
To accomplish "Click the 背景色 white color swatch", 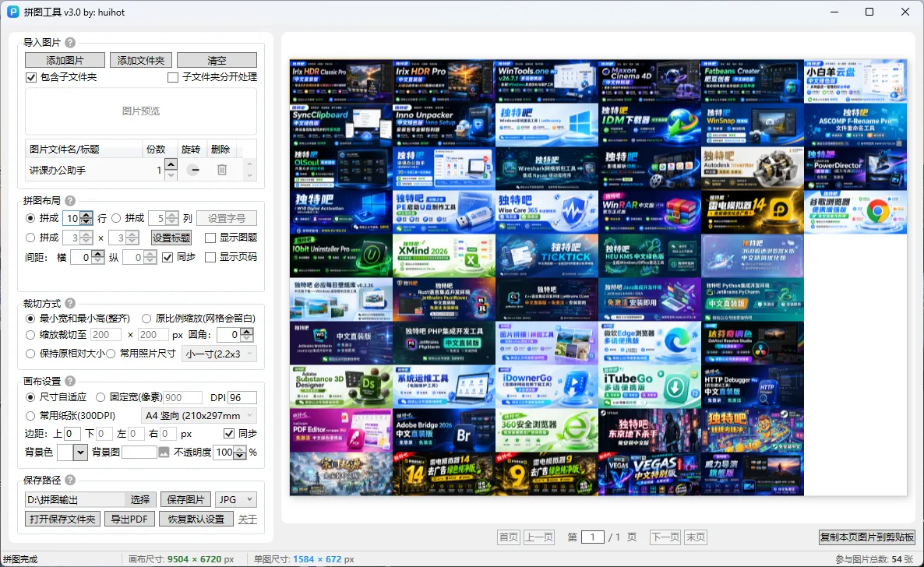I will (x=65, y=452).
